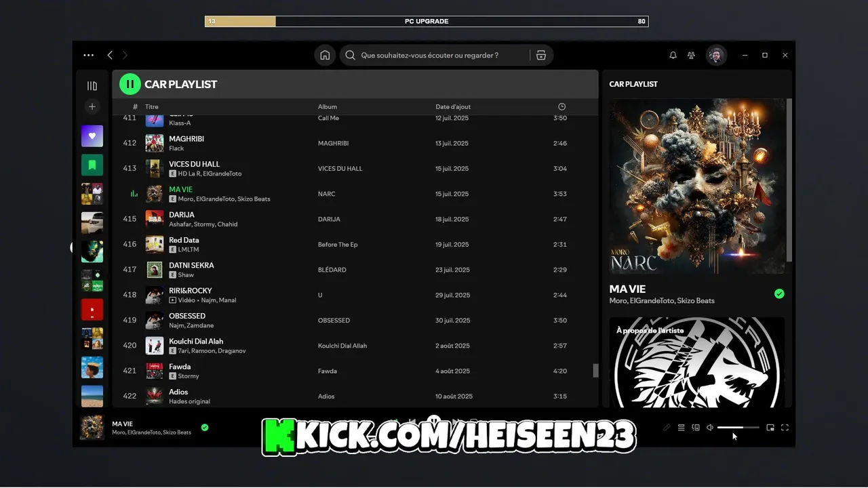Select the Red Data track title

(184, 240)
